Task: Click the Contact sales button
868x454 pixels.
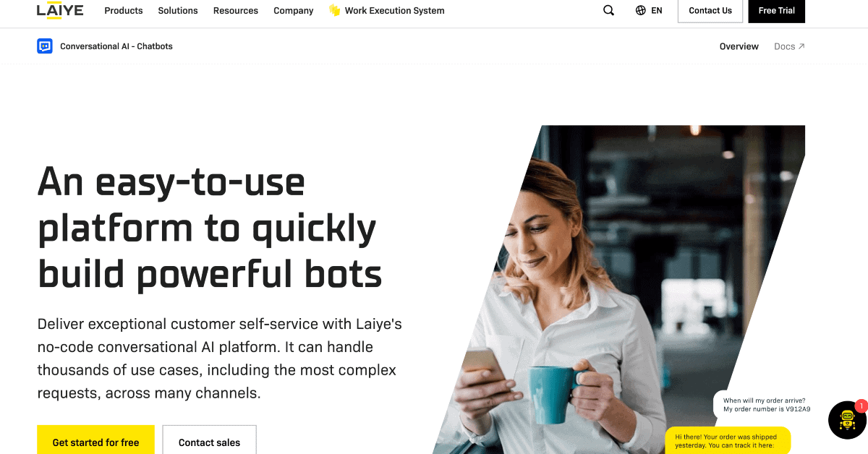Action: pos(209,441)
